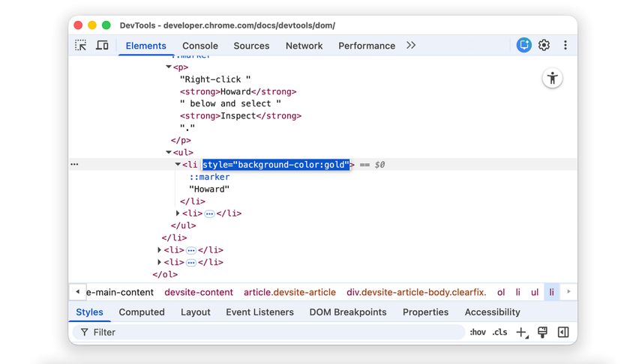Open the AI assistance panel icon

tap(523, 45)
